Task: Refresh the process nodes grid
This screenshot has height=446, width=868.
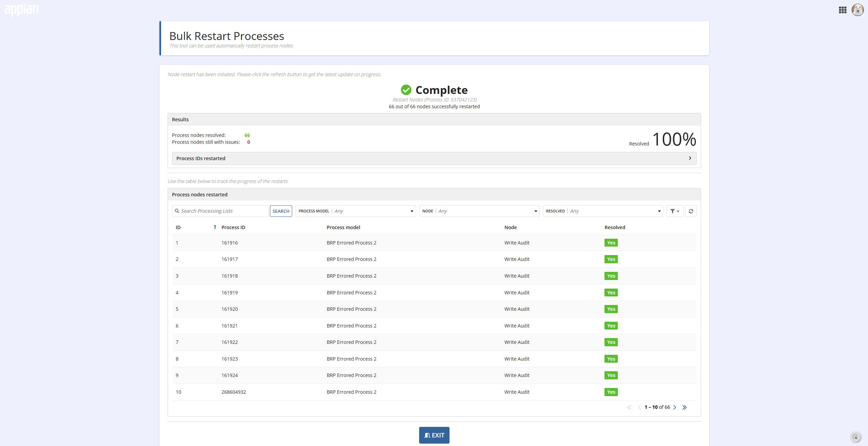Action: coord(691,211)
